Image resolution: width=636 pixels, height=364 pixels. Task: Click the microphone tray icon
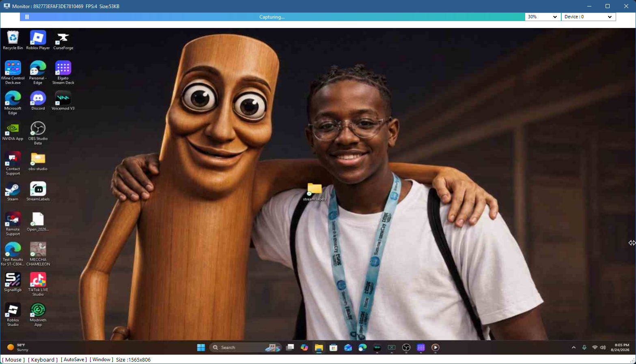tap(584, 347)
